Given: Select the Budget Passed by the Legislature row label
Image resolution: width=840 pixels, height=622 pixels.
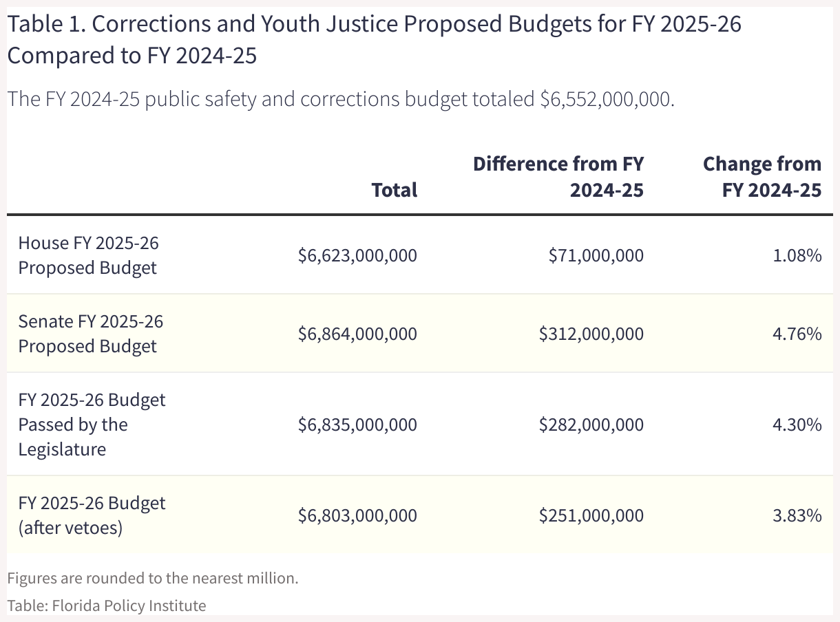Looking at the screenshot, I should coord(92,424).
